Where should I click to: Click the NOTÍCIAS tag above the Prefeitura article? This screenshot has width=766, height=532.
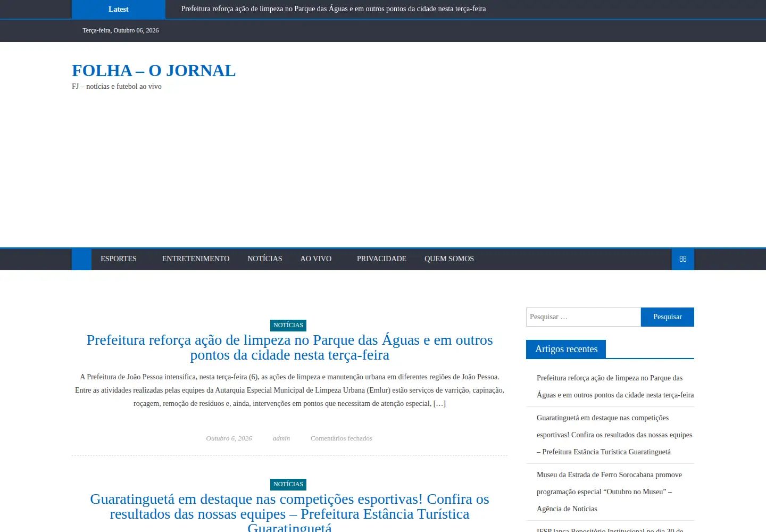288,325
